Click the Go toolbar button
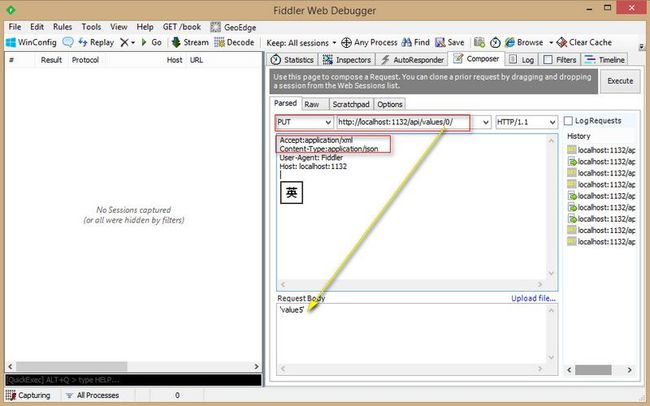This screenshot has height=406, width=650. point(151,42)
